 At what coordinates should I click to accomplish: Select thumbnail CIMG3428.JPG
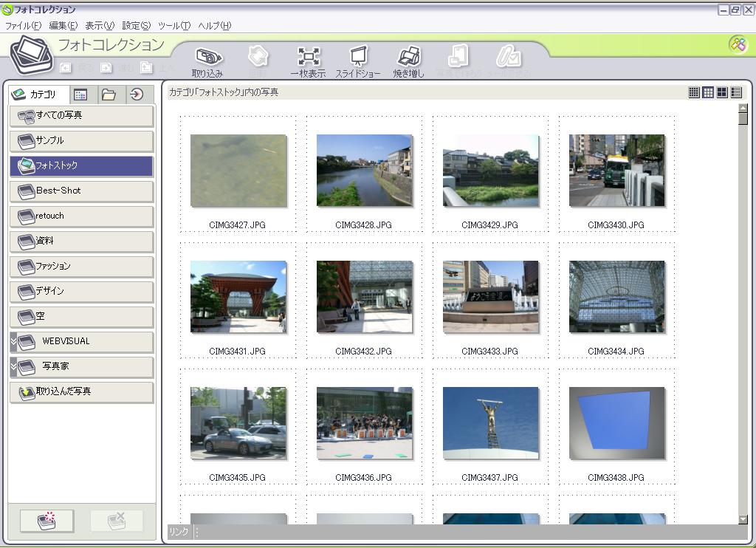[365, 171]
